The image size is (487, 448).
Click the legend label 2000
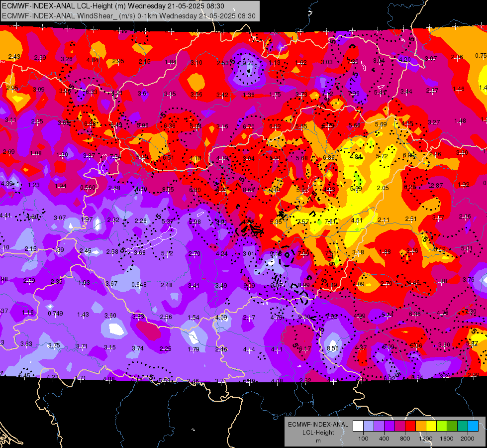tap(468, 439)
